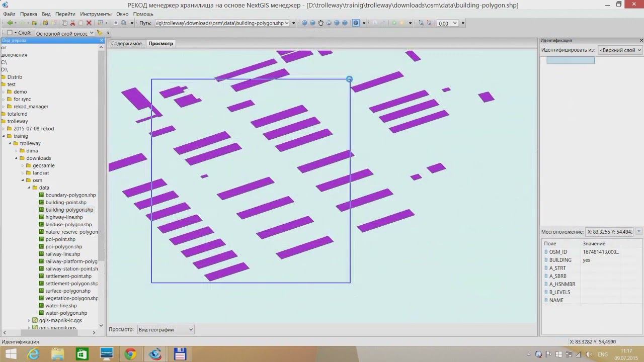Viewport: 644px width, 362px height.
Task: Click the Previous Extent map icon
Action: [337, 23]
